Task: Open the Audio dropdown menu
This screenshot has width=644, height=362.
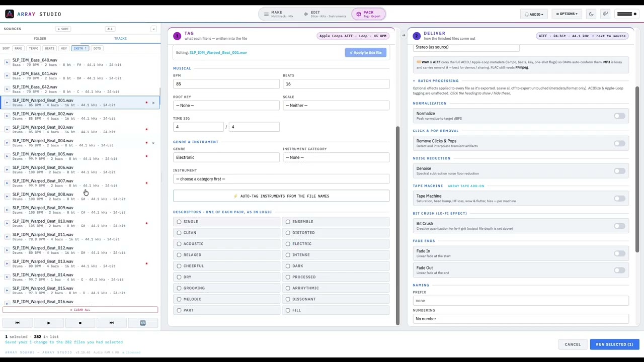Action: pos(534,14)
